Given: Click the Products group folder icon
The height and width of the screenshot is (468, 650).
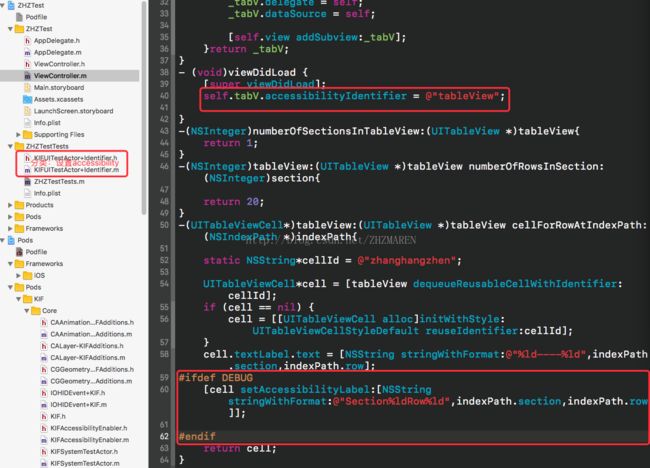Looking at the screenshot, I should (x=19, y=205).
